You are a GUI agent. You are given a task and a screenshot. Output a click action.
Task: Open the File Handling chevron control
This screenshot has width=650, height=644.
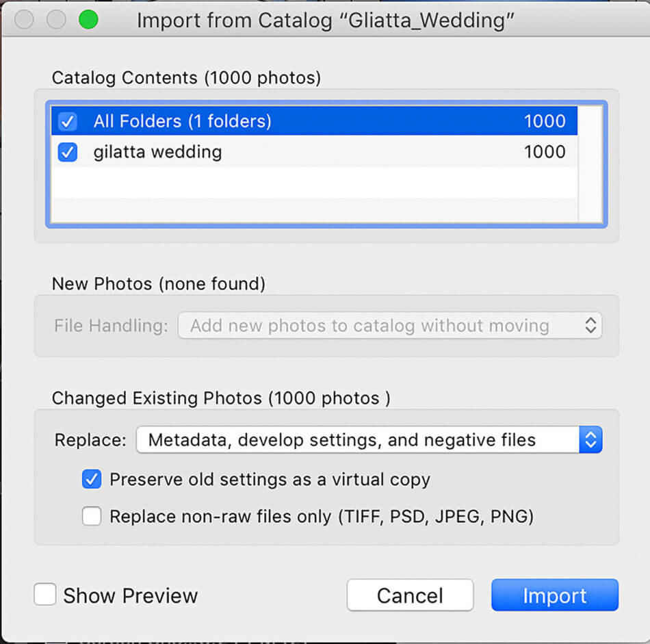coord(590,326)
